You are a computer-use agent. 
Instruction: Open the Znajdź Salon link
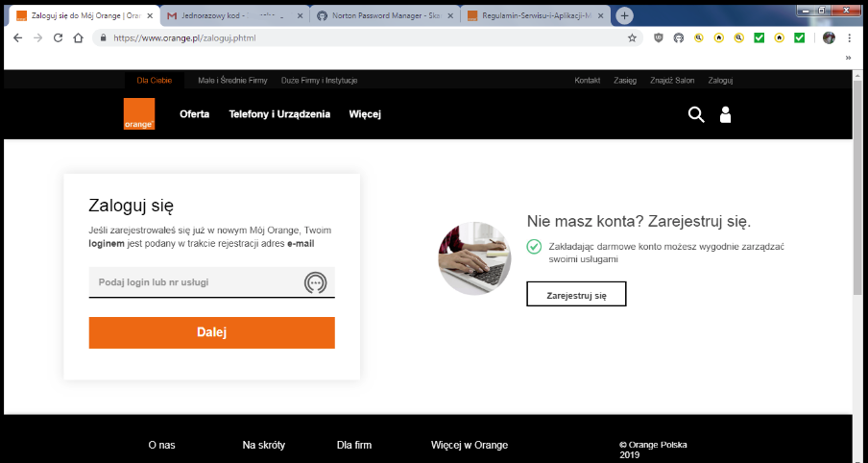[x=672, y=81]
